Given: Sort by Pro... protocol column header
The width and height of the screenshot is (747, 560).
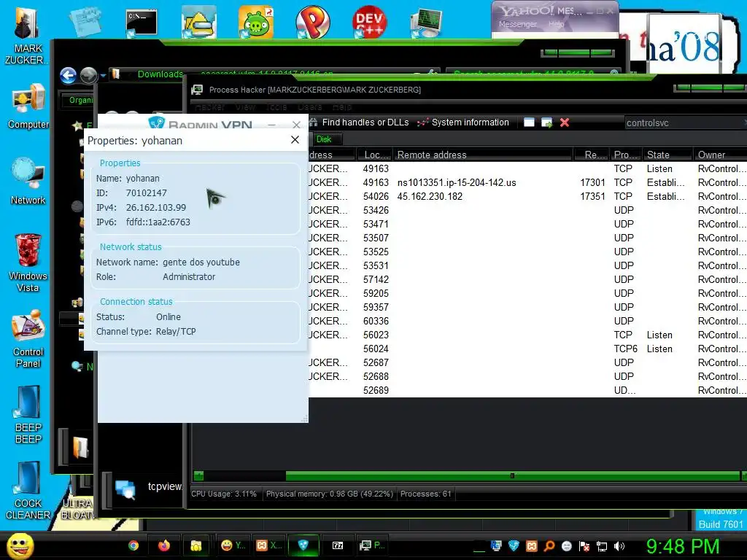Looking at the screenshot, I should pyautogui.click(x=626, y=155).
